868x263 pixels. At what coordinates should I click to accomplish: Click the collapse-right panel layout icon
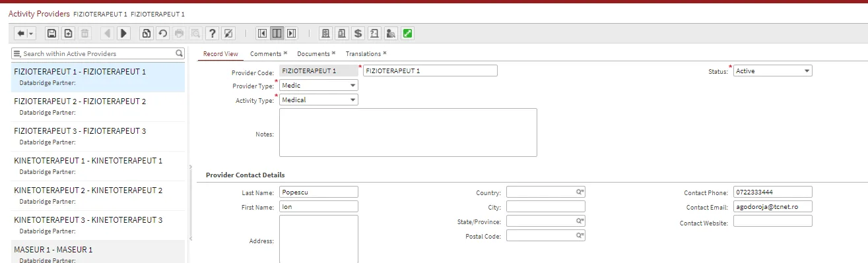291,33
